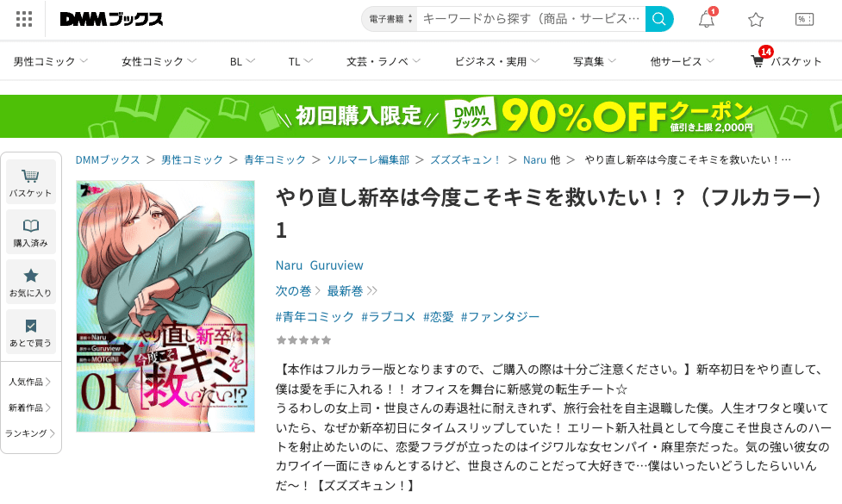Expand the 他サービス menu

tap(682, 61)
